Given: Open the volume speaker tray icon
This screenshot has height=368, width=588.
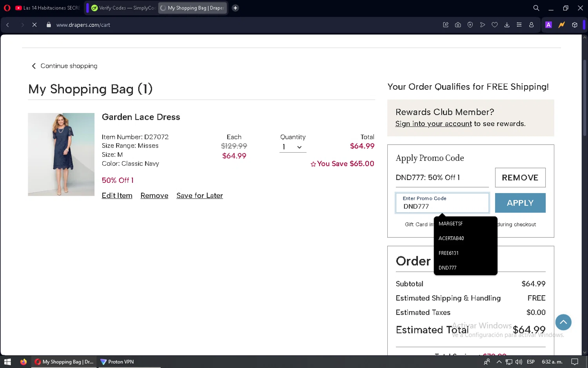Looking at the screenshot, I should (x=519, y=362).
